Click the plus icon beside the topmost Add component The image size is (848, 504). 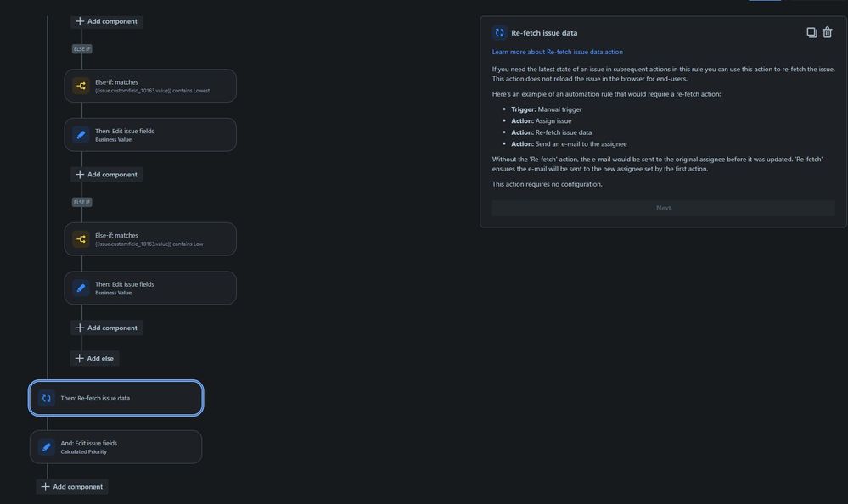[78, 20]
